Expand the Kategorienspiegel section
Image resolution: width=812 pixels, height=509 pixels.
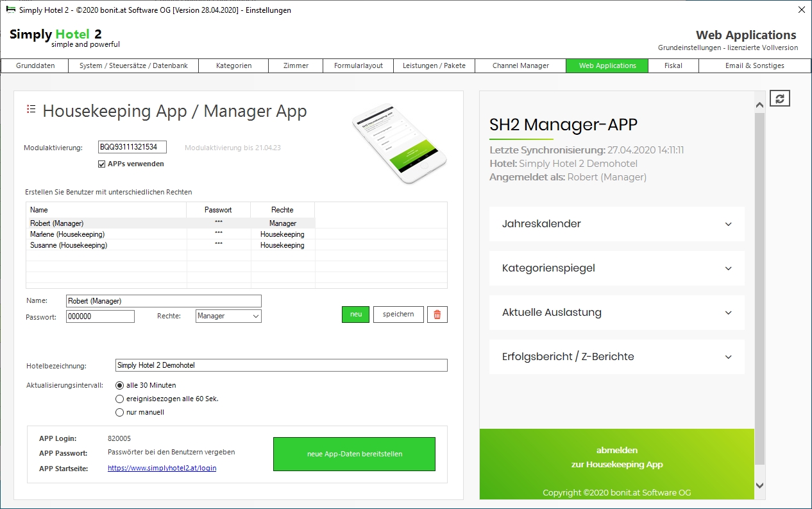click(x=616, y=268)
